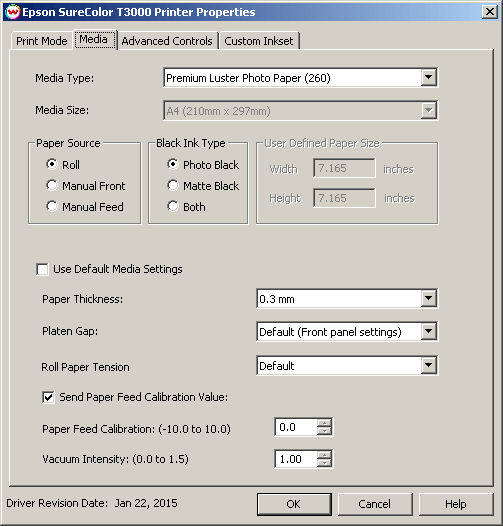Confirm settings with the OK button

294,504
